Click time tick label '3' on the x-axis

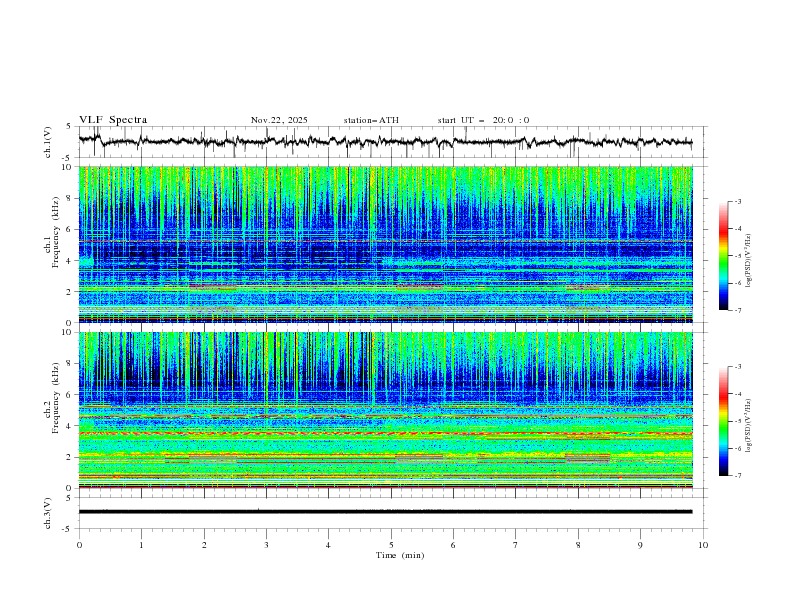266,545
